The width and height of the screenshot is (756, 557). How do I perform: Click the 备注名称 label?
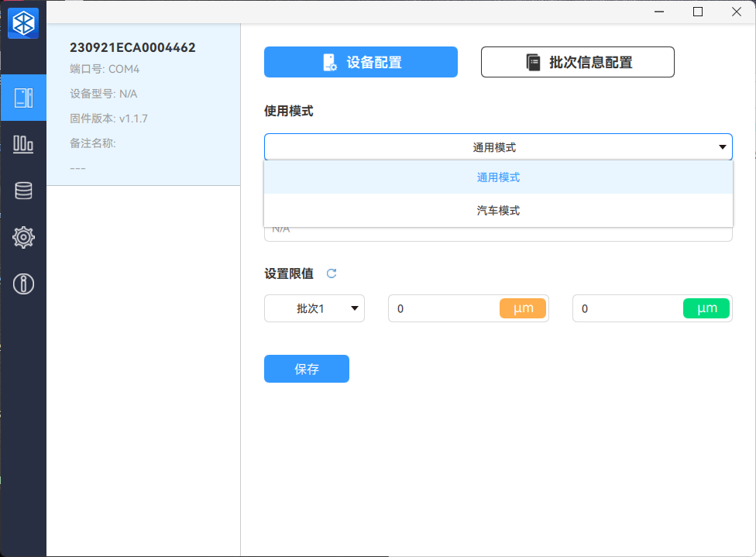pyautogui.click(x=93, y=143)
